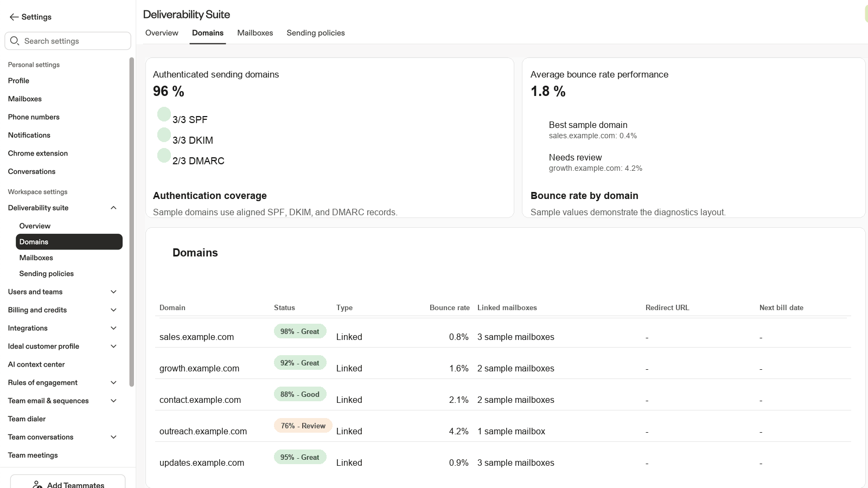Click the 92% - Great status badge

point(300,363)
